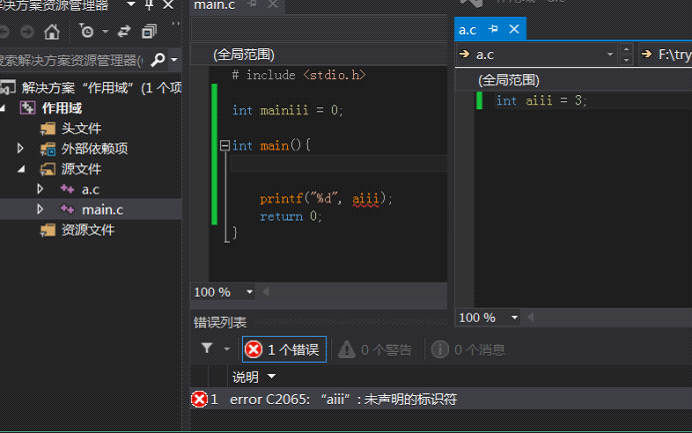Select the 外部依赖项 folder
Screen dimensions: 692x433
[94, 149]
